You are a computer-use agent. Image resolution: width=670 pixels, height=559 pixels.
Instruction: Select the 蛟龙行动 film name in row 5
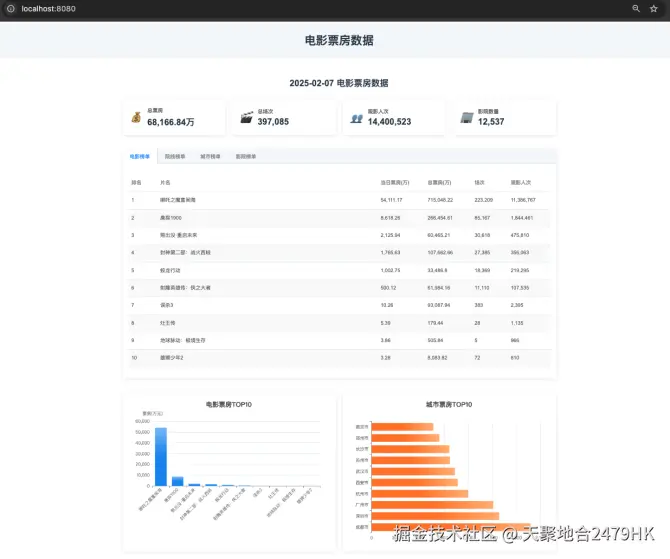point(170,271)
